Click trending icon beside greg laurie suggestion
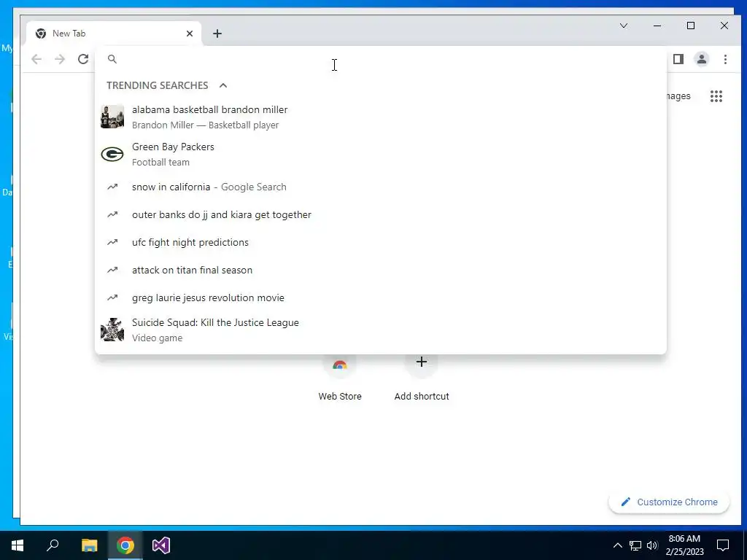This screenshot has width=747, height=560. point(112,297)
